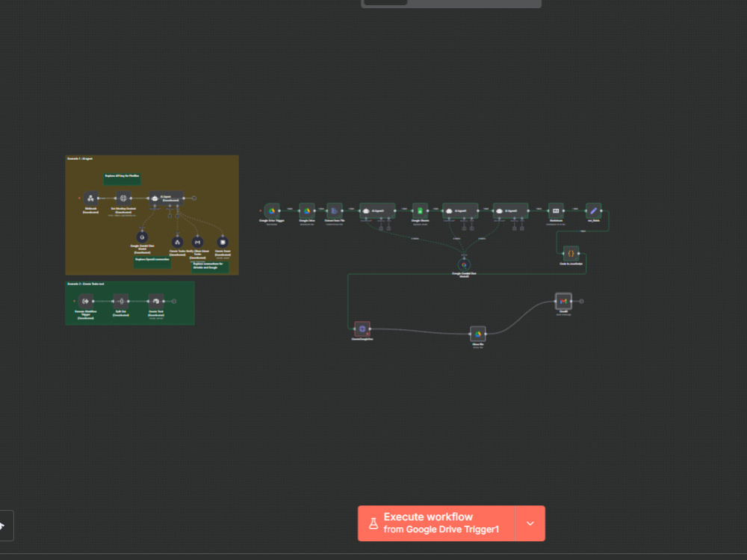Select the Google Sheets node
The height and width of the screenshot is (560, 747).
click(x=420, y=211)
